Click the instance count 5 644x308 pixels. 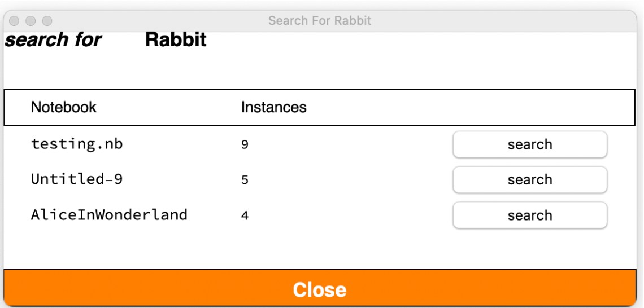(x=245, y=181)
